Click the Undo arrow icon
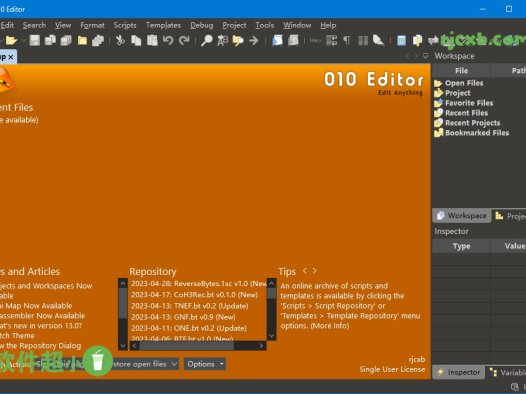This screenshot has height=394, width=526. [x=168, y=40]
